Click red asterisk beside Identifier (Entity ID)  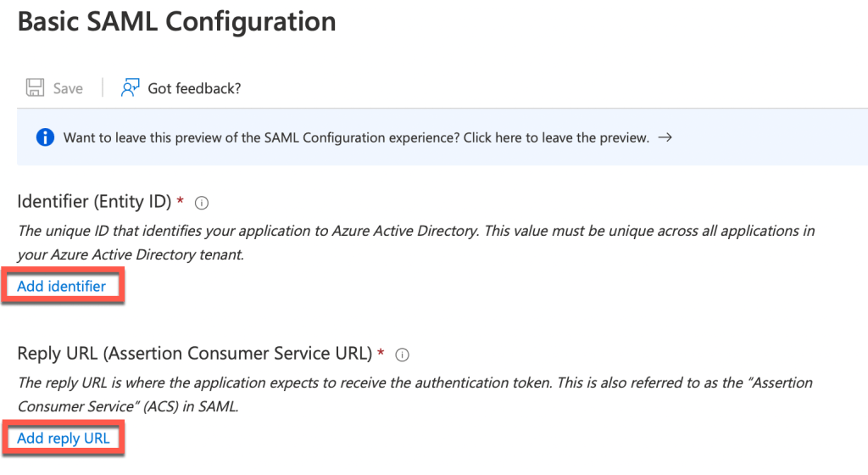point(180,202)
